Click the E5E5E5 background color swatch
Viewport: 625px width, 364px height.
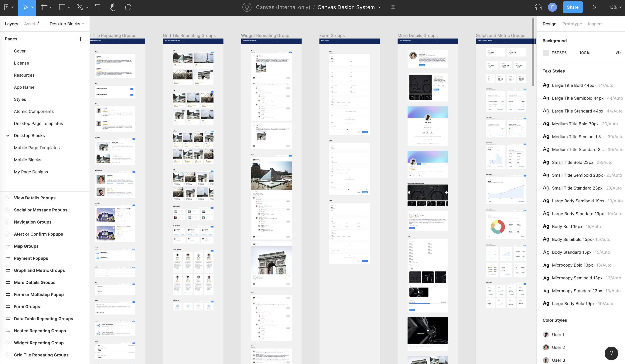546,53
